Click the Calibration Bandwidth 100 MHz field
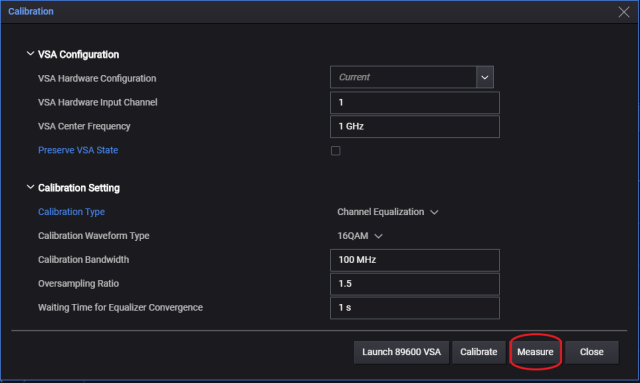This screenshot has width=640, height=383. pyautogui.click(x=415, y=260)
